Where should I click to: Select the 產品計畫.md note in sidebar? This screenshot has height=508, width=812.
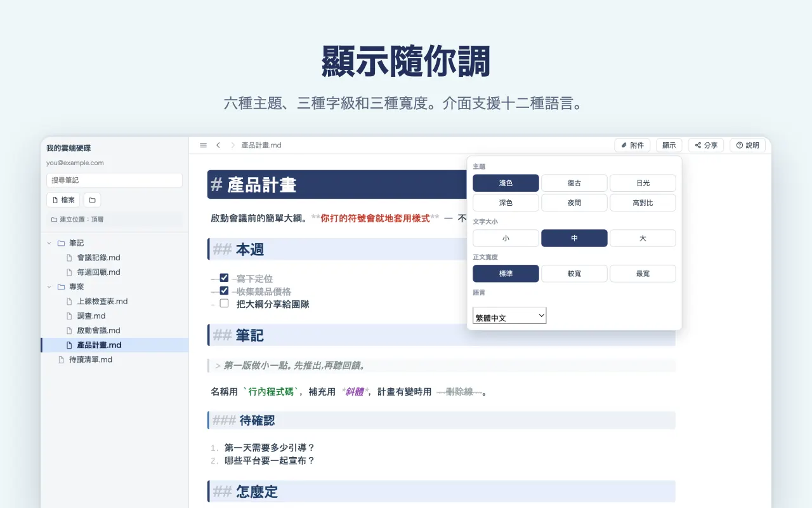[114, 345]
